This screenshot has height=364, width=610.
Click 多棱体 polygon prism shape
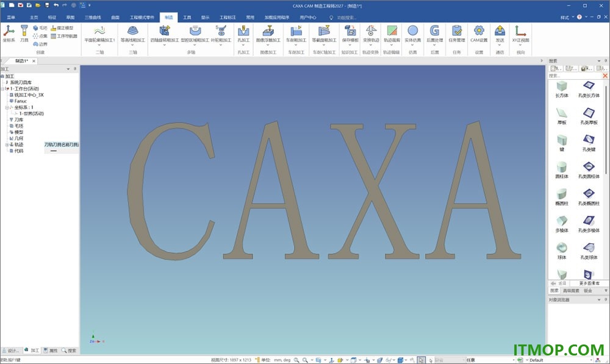(562, 224)
